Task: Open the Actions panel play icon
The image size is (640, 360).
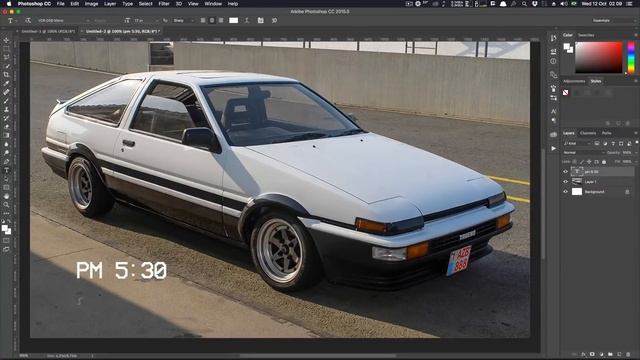Action: [553, 148]
